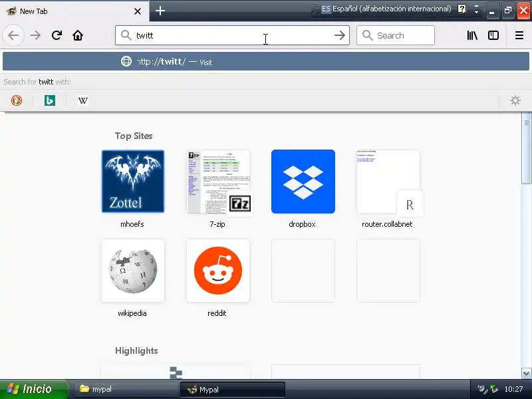This screenshot has height=399, width=532.
Task: Select the Mypal browser taskbar button
Action: click(232, 390)
